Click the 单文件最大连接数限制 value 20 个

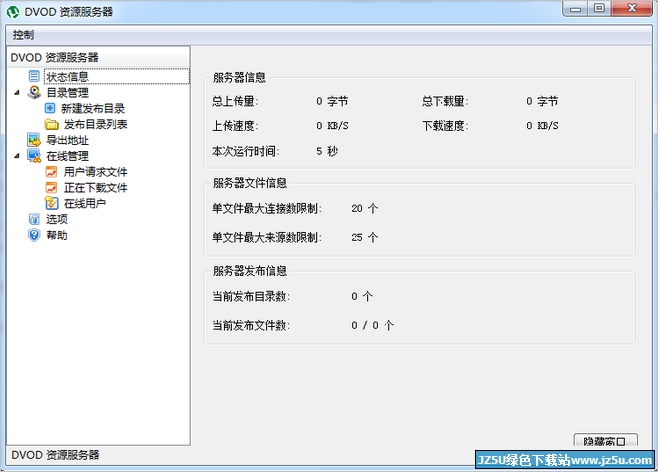pyautogui.click(x=365, y=209)
